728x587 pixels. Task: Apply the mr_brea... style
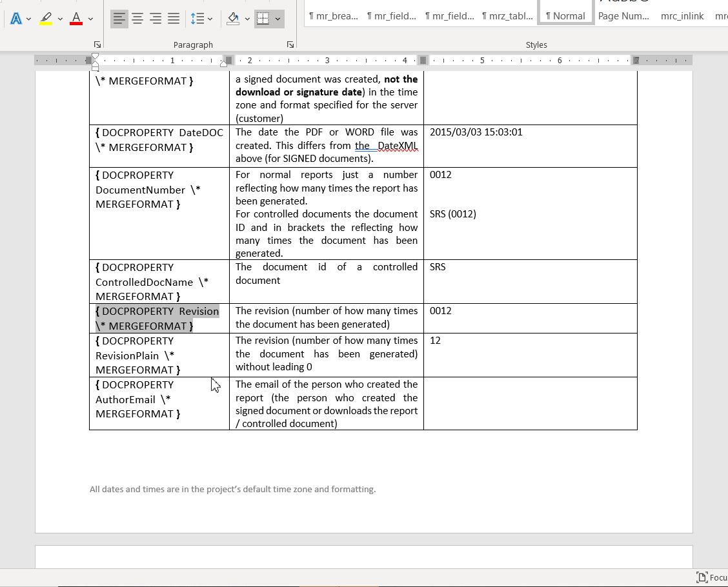[x=334, y=16]
